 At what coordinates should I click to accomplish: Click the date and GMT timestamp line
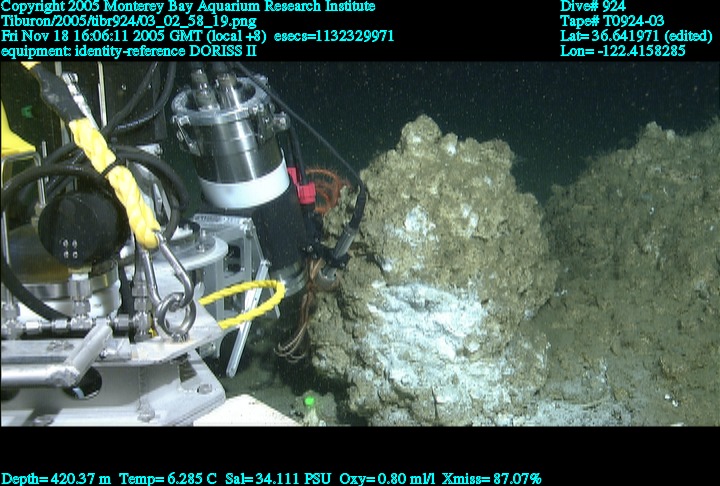pyautogui.click(x=131, y=35)
